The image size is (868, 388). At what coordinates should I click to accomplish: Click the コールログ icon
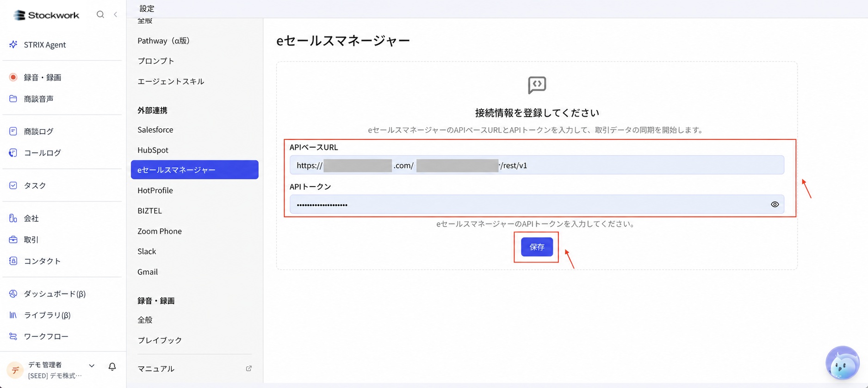[13, 152]
